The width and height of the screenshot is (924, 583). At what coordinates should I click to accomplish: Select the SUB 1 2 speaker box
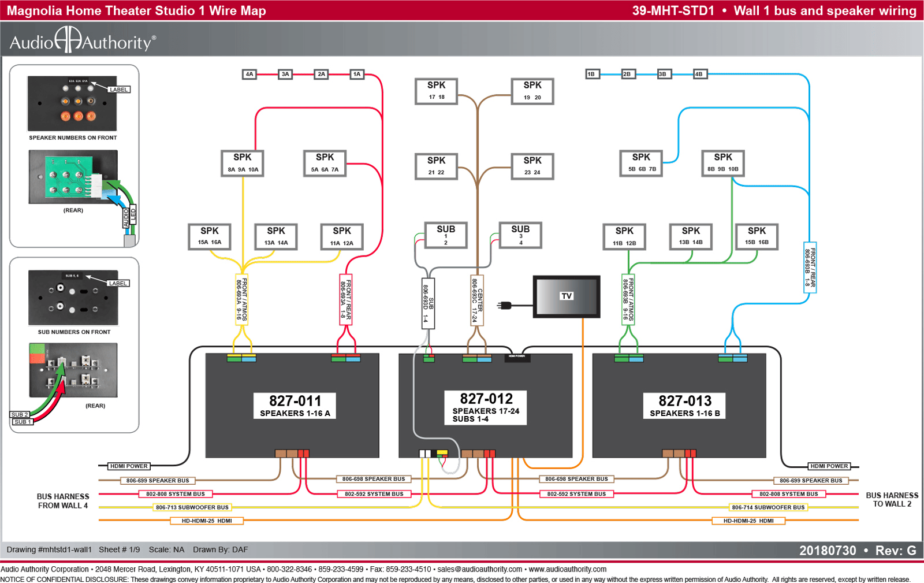446,235
